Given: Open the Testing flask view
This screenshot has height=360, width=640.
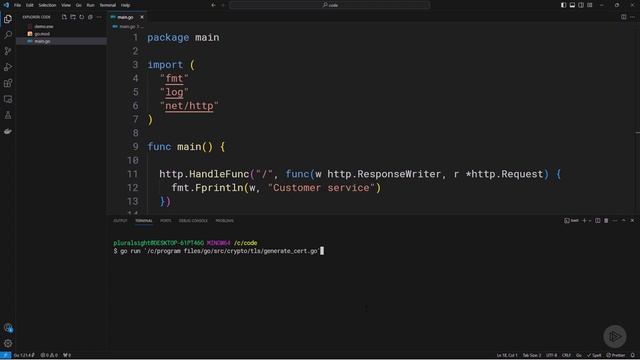Looking at the screenshot, I should (8, 116).
